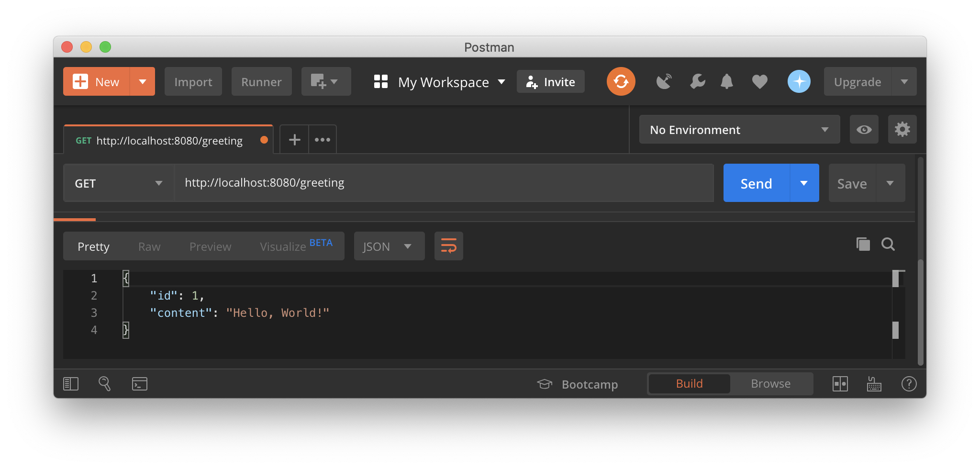Invite teammates with the Invite button
The width and height of the screenshot is (980, 469).
pos(551,82)
